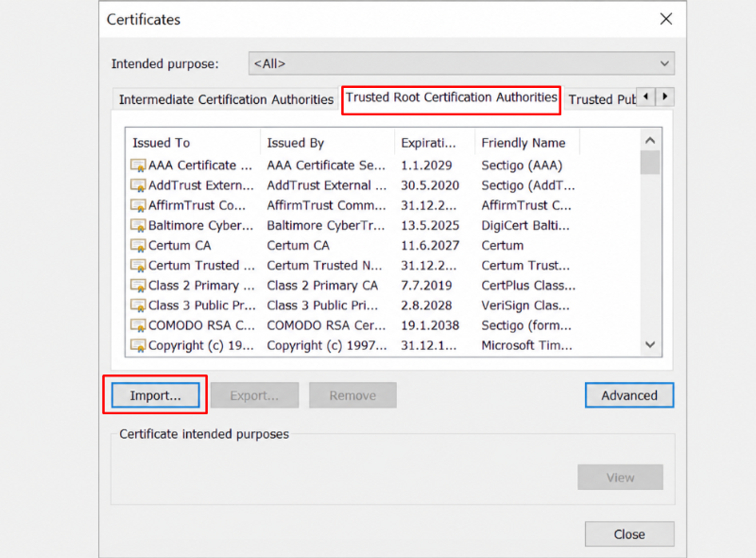Select the 'Copyright (c) 19...' entry
Viewport: 756px width, 558px height.
[201, 346]
